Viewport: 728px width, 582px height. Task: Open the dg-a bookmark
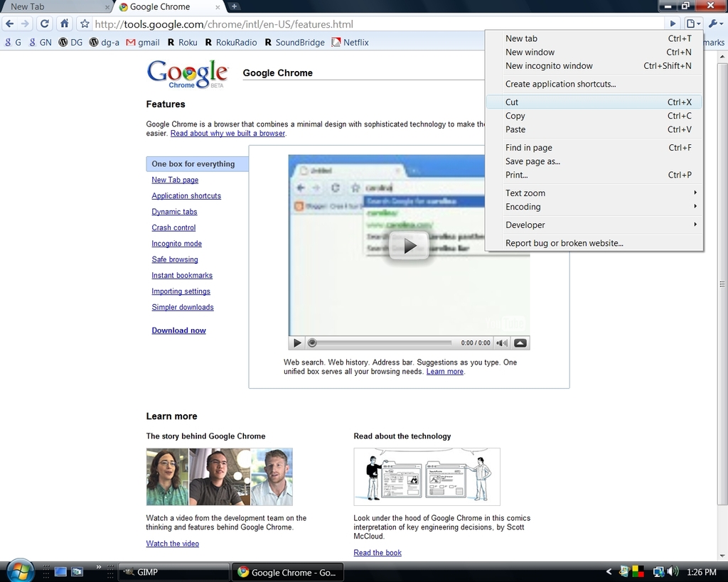click(x=104, y=42)
